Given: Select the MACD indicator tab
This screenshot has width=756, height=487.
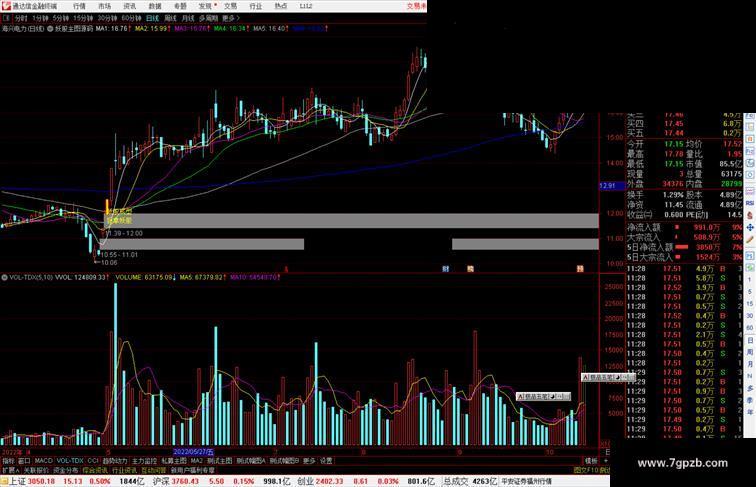Looking at the screenshot, I should 43,461.
